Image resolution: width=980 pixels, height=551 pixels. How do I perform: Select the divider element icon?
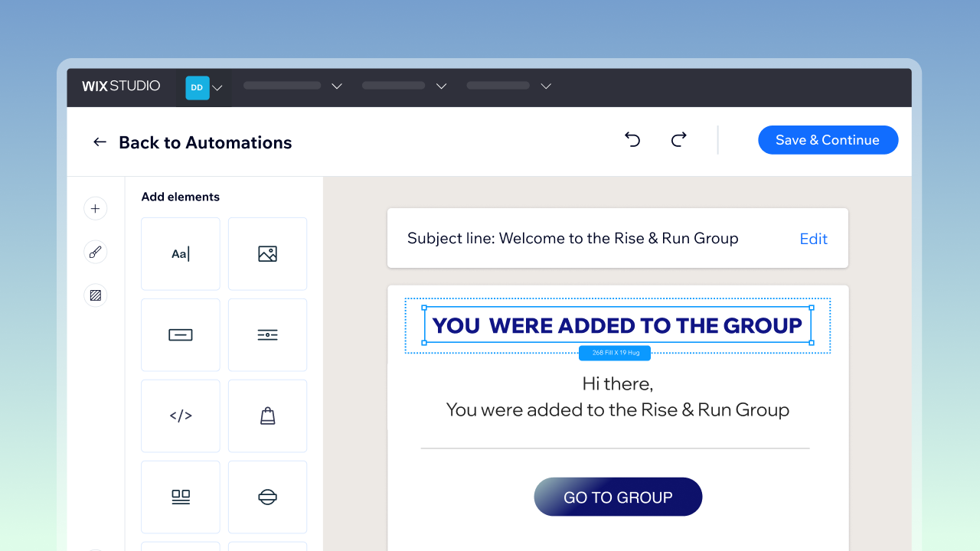coord(267,334)
